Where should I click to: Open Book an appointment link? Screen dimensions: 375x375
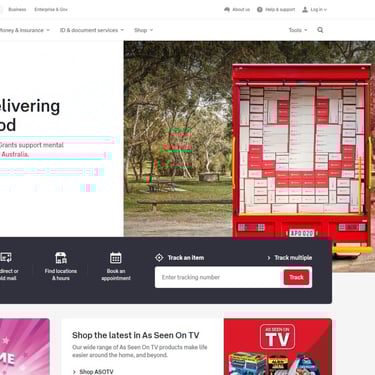tap(116, 274)
